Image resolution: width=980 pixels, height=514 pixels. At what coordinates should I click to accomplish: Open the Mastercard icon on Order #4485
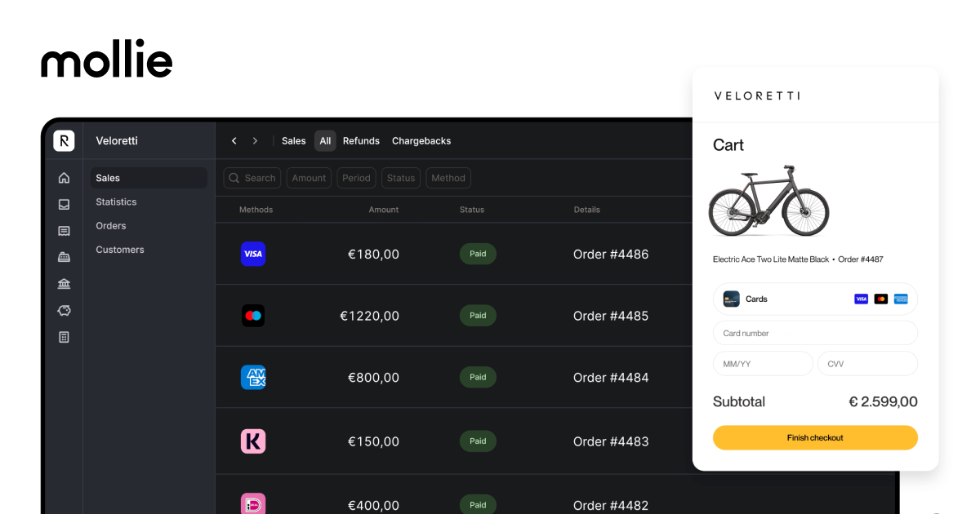coord(253,316)
